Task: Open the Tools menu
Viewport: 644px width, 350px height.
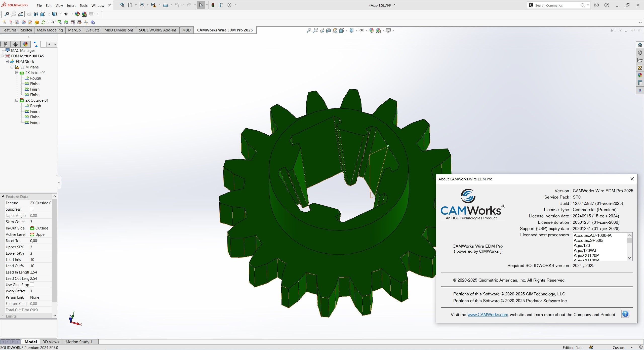Action: (84, 5)
